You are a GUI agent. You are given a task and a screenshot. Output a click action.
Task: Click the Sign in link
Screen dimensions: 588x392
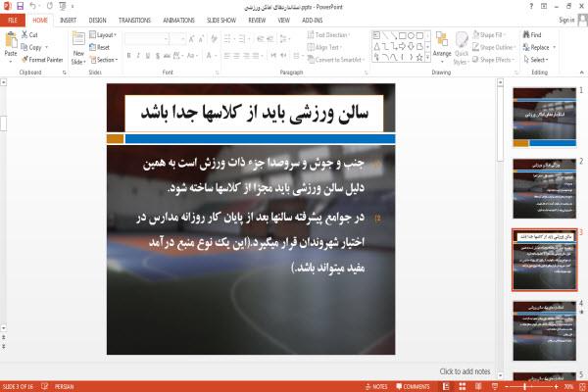click(566, 21)
